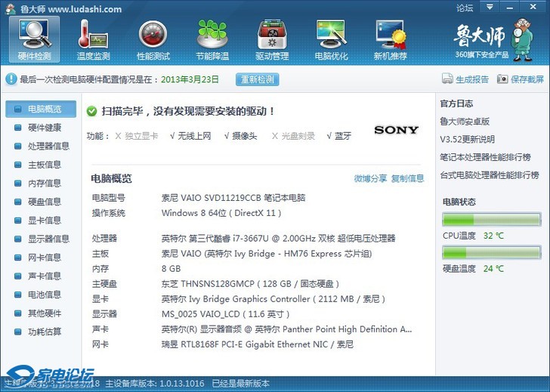Click the 复制信息 link
Viewport: 550px width, 392px height.
point(407,178)
